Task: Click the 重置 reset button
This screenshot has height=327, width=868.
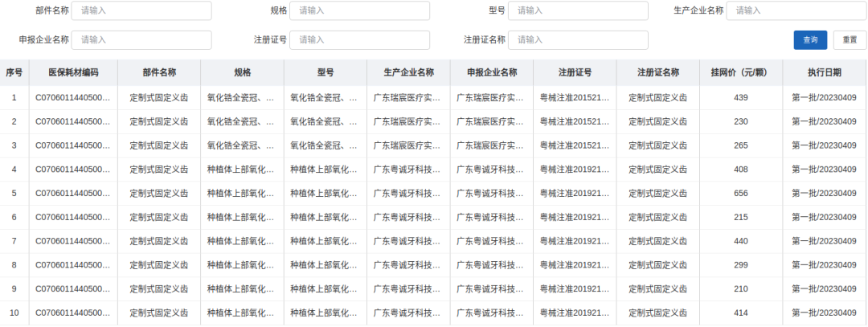Action: tap(850, 40)
